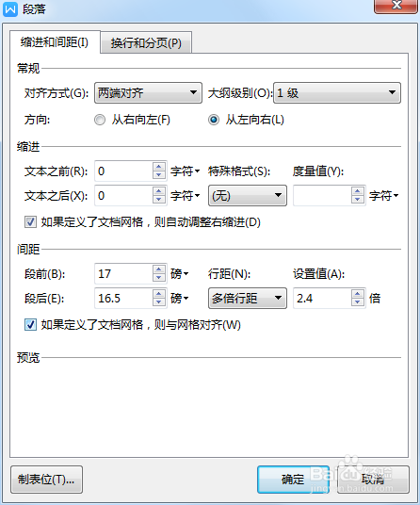This screenshot has height=505, width=420.
Task: Open 字符 unit dropdown for 文本之前
Action: pyautogui.click(x=186, y=171)
